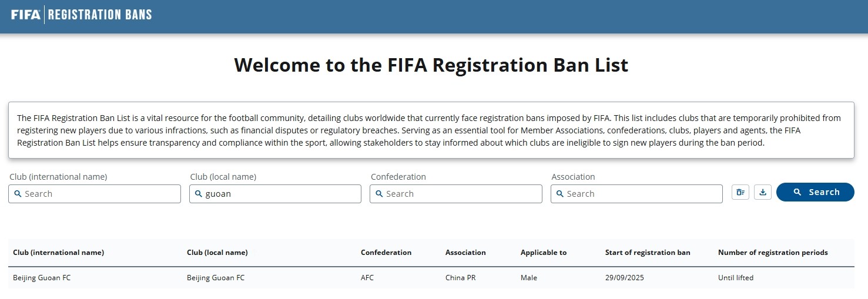
Task: Click the download list icon button
Action: point(763,192)
